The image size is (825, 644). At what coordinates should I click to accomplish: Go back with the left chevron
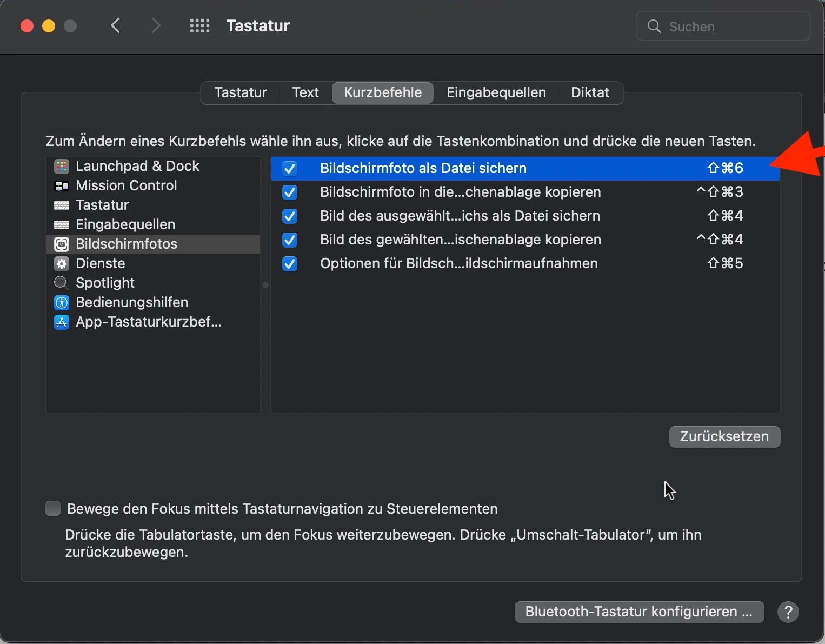[x=116, y=25]
